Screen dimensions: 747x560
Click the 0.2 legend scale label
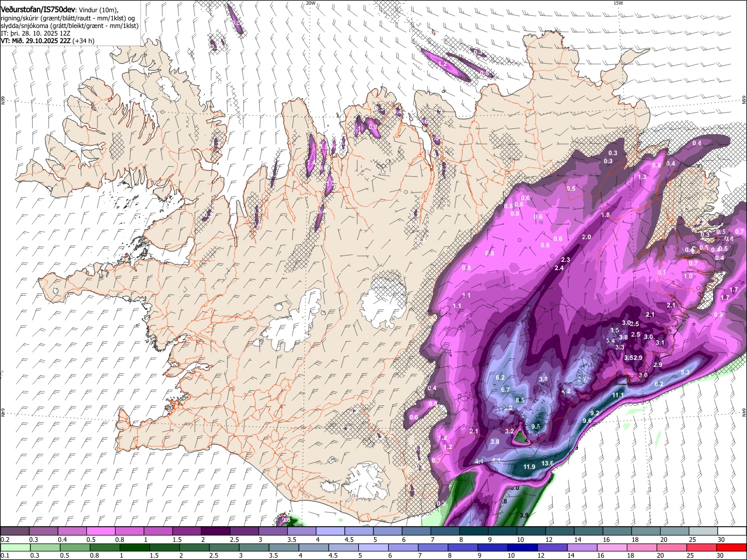point(5,540)
